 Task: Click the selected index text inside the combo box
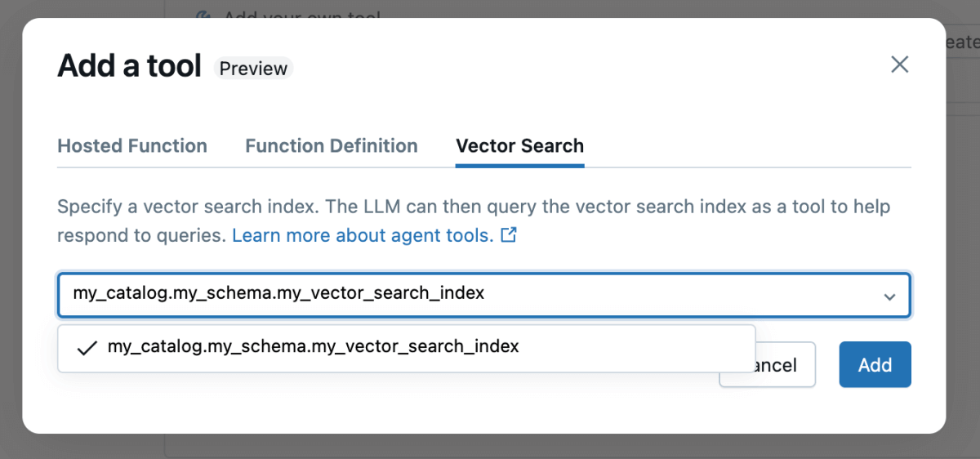278,293
